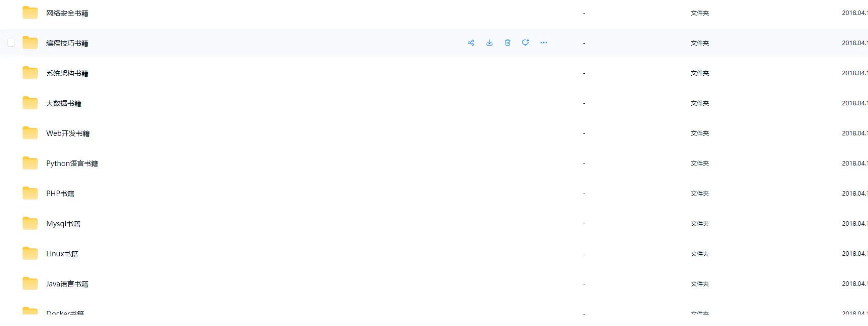Click 文件夹 type cell in 大数据书籍 row
Viewport: 868px width, 326px height.
point(700,103)
